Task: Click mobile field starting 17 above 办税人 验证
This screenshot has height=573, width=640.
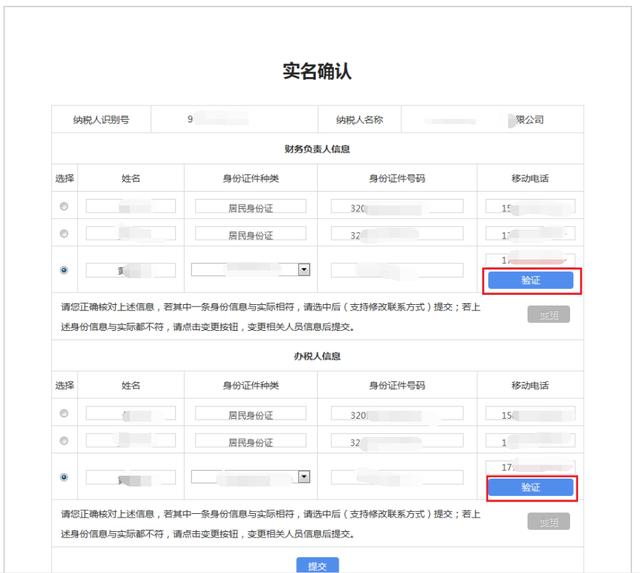Action: click(x=531, y=467)
